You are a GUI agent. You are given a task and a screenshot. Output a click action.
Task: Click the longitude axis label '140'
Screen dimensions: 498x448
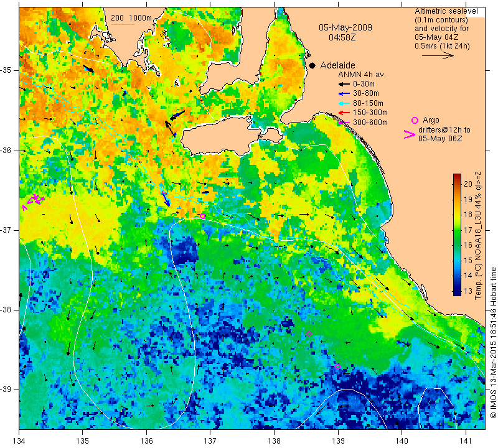[x=402, y=441]
